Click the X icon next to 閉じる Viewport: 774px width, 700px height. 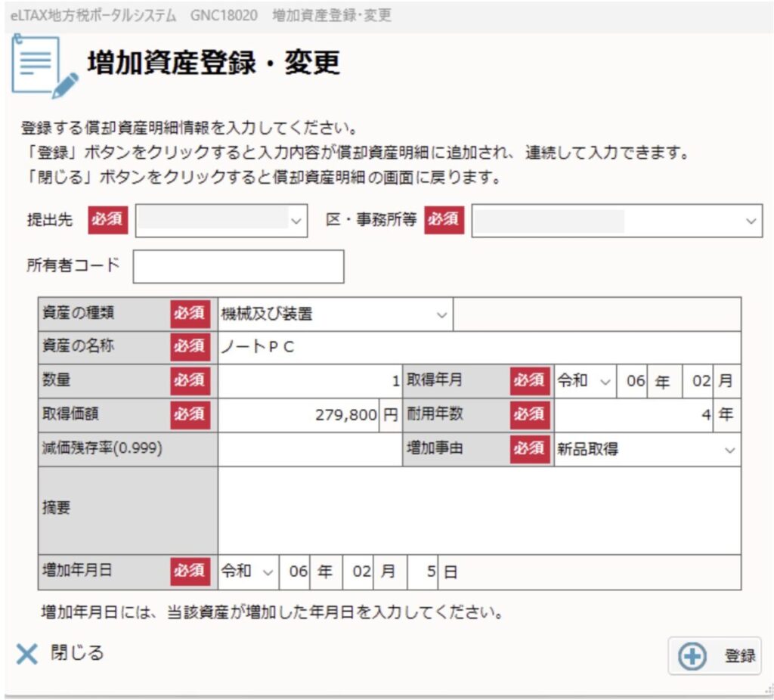click(x=26, y=655)
